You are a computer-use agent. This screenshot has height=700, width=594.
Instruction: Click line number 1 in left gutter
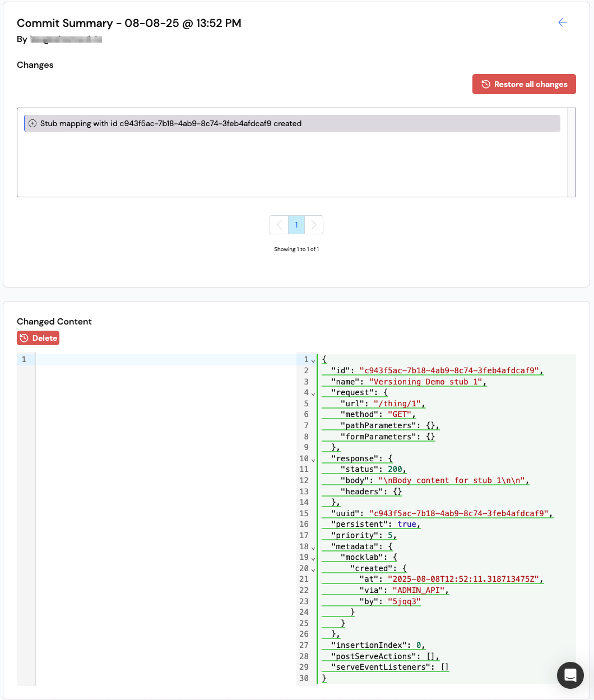pos(24,359)
